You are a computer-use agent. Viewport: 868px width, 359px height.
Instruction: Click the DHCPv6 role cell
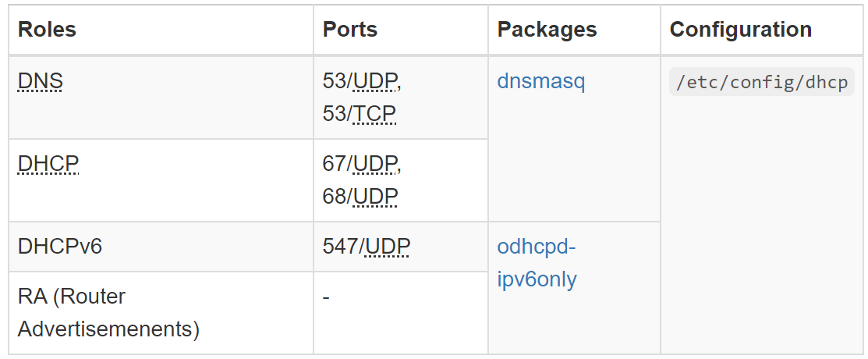(x=60, y=247)
